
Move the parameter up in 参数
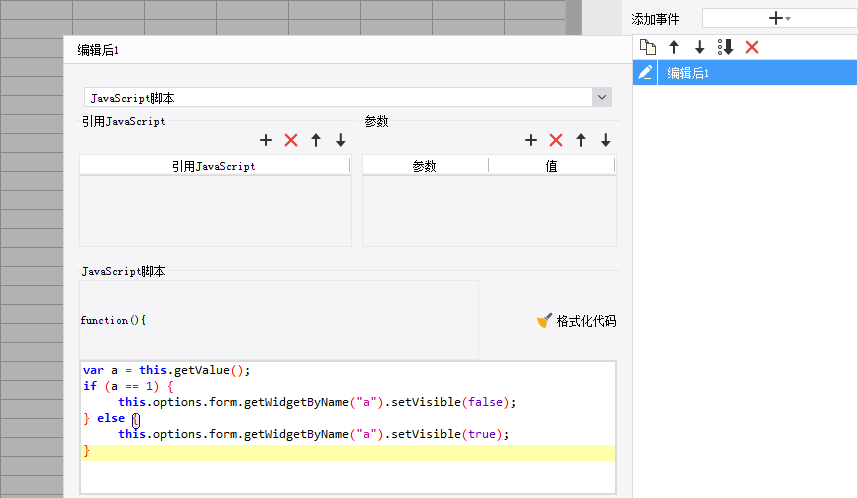pyautogui.click(x=581, y=140)
